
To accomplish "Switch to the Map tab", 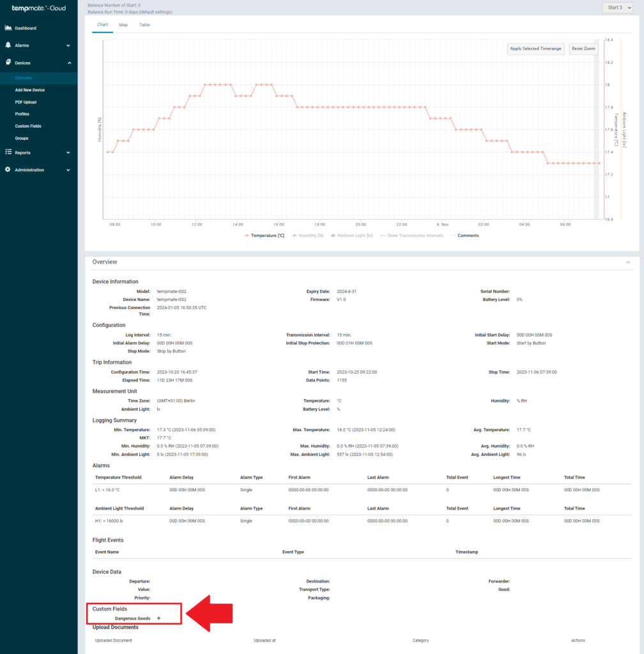I will click(123, 25).
